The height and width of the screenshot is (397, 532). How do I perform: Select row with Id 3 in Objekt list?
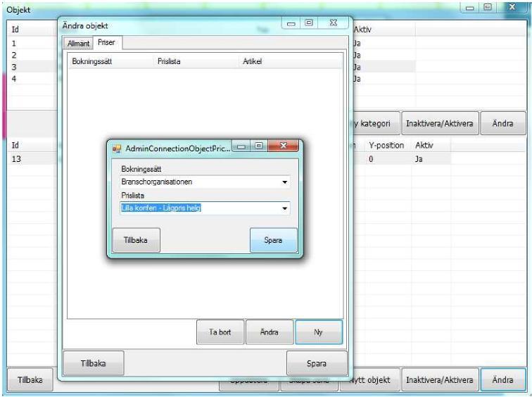[x=32, y=67]
